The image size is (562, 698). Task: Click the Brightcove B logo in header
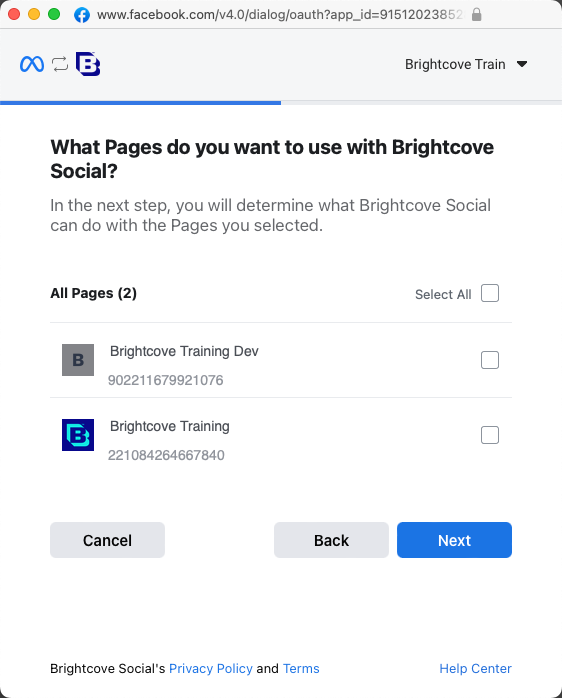[x=88, y=64]
